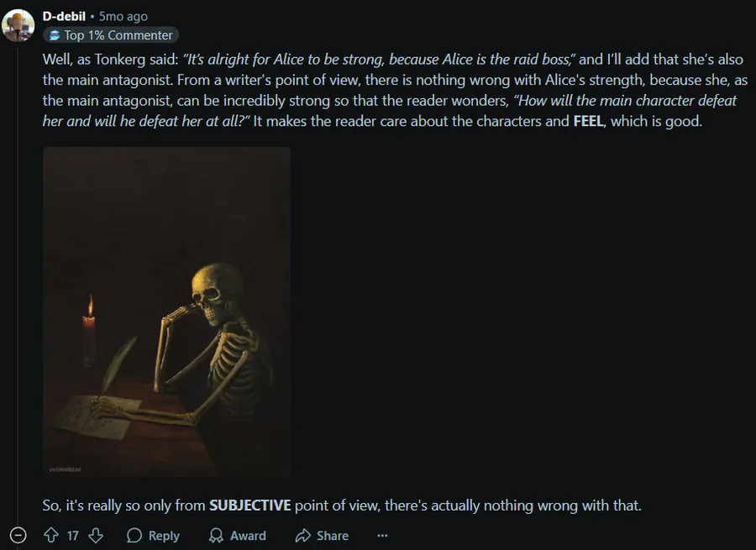This screenshot has width=756, height=550.
Task: Open the D-debil username link
Action: coord(64,16)
